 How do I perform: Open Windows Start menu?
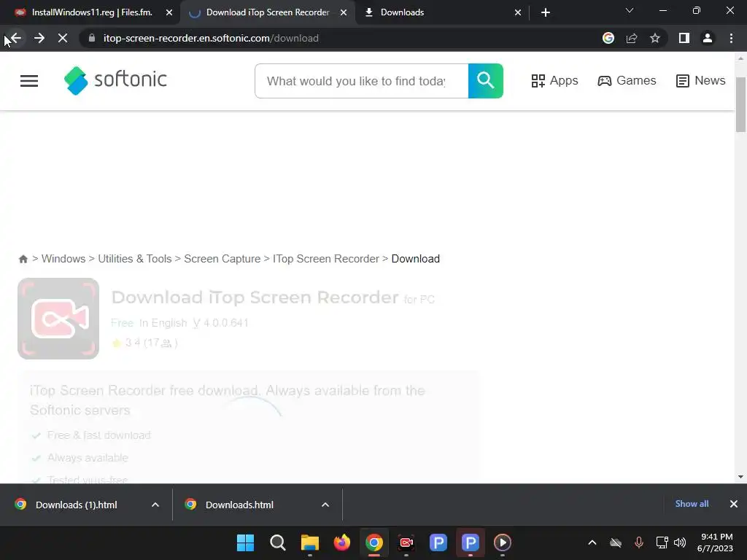(x=245, y=542)
